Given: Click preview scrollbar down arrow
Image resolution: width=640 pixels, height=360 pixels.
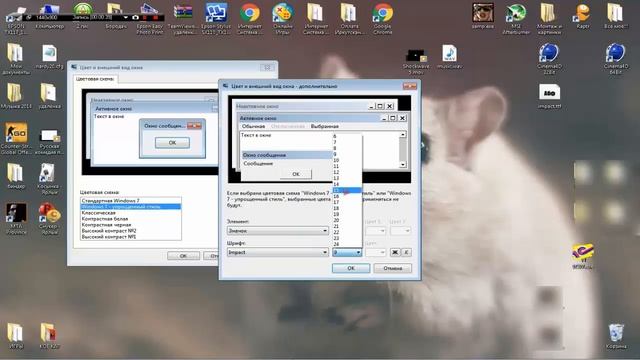Looking at the screenshot, I should click(x=403, y=164).
